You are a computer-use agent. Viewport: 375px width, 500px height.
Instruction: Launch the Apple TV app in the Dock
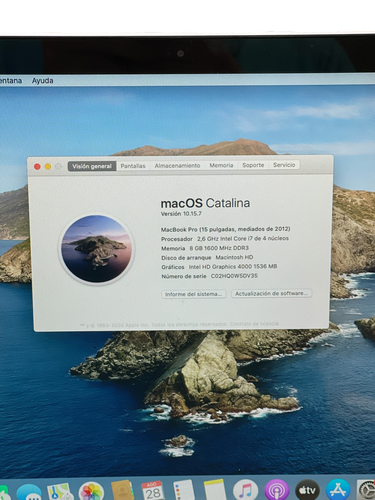click(x=308, y=490)
